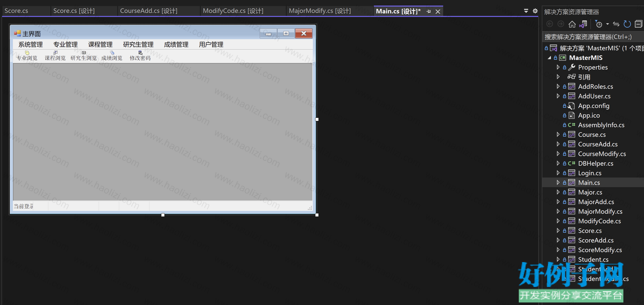Toggle sync with active document
644x305 pixels.
(616, 24)
